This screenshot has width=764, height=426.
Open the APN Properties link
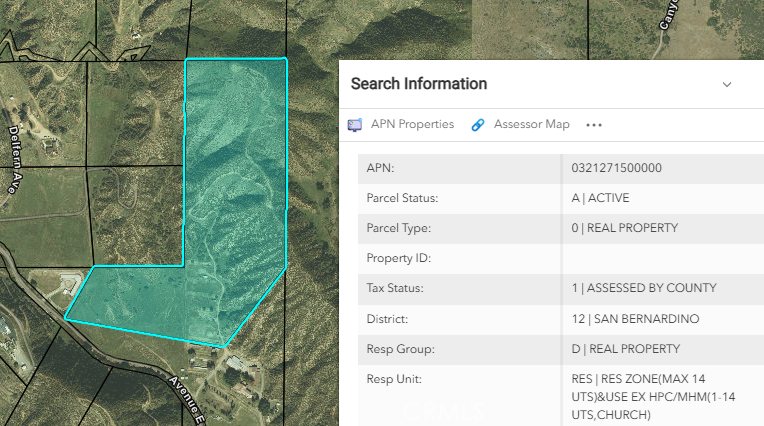[412, 125]
